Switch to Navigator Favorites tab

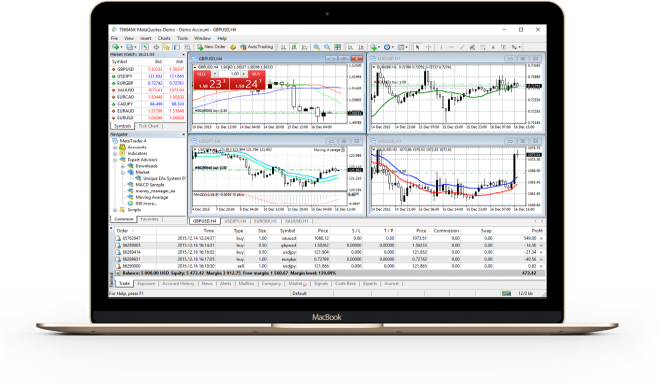click(x=149, y=219)
